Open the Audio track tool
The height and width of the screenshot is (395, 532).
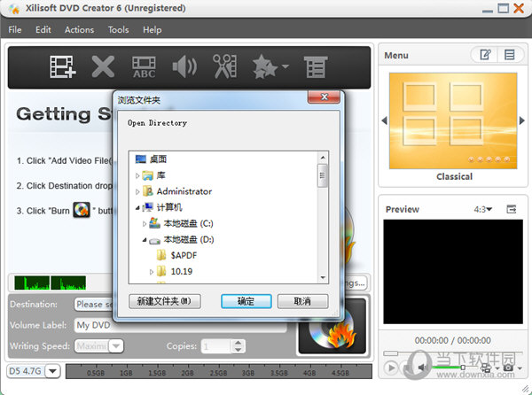tap(184, 66)
